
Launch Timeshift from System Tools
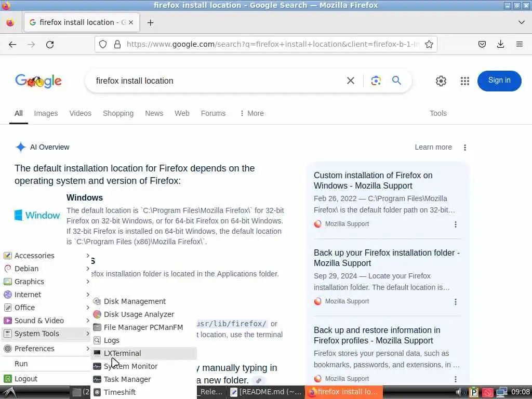click(x=144, y=392)
